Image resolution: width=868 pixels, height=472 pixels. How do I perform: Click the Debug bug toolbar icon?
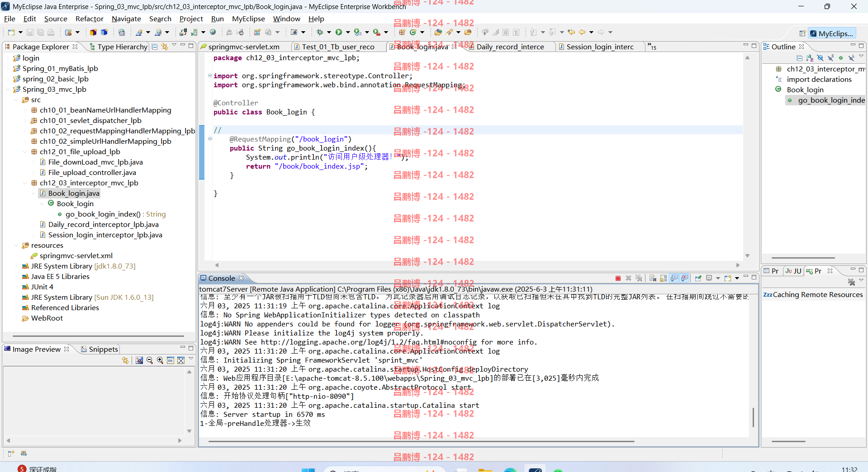tap(319, 32)
